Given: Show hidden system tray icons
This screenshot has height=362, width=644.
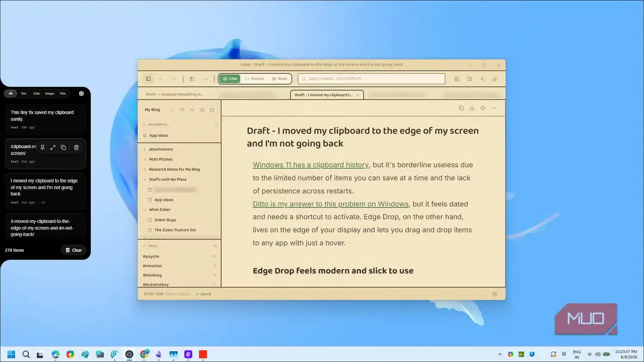Looking at the screenshot, I should click(499, 354).
